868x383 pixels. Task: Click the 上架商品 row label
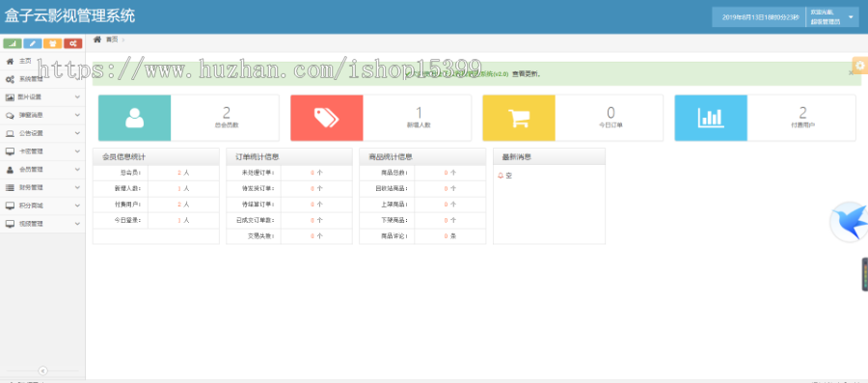394,205
